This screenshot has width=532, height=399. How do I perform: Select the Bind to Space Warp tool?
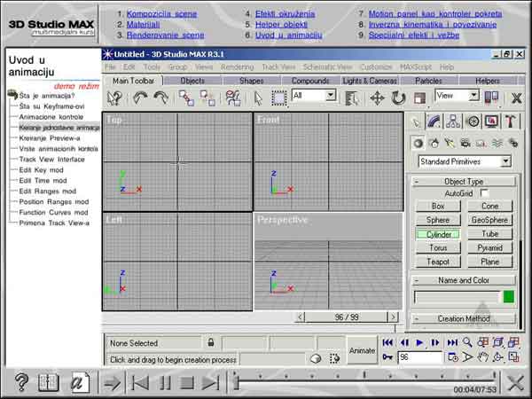click(x=233, y=98)
